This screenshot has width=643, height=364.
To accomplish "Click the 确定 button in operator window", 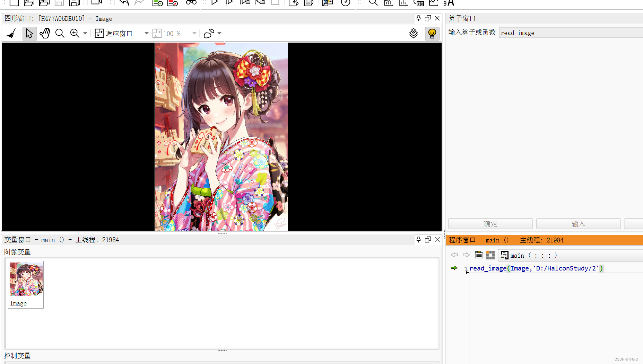I will point(490,224).
